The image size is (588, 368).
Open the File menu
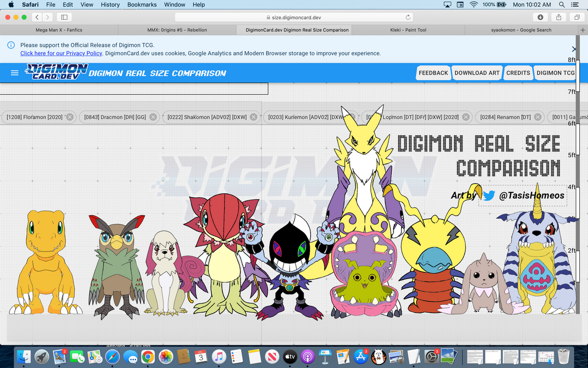(x=51, y=5)
